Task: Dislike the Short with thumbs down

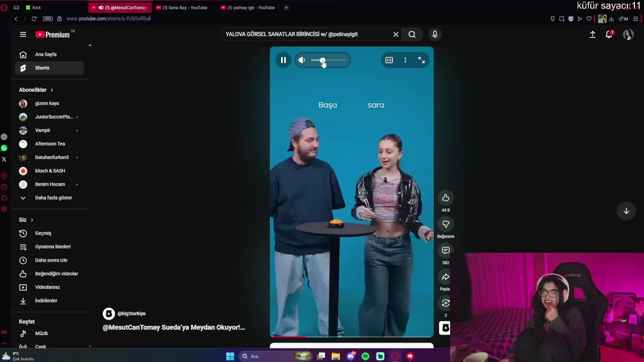Action: [x=446, y=224]
